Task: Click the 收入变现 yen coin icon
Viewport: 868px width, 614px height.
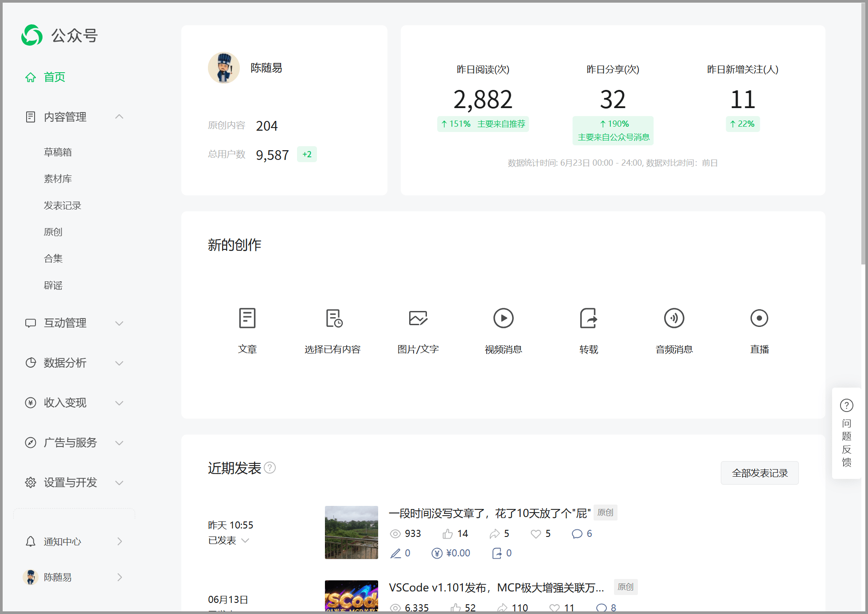Action: 30,403
